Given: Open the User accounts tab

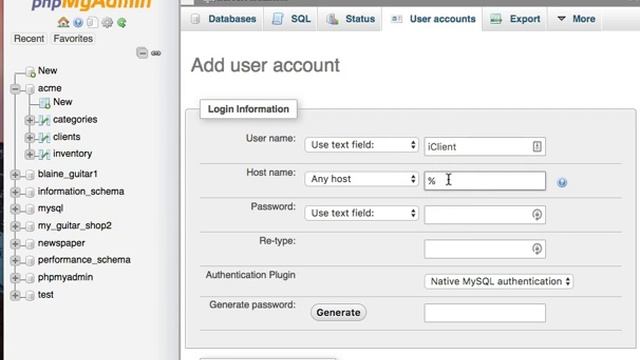Looking at the screenshot, I should [433, 19].
